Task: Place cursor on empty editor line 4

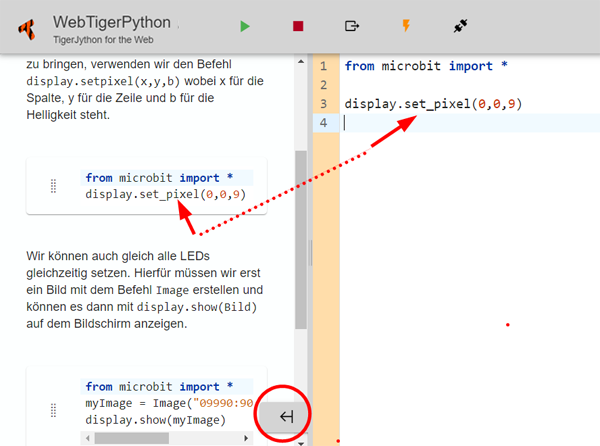Action: tap(470, 123)
